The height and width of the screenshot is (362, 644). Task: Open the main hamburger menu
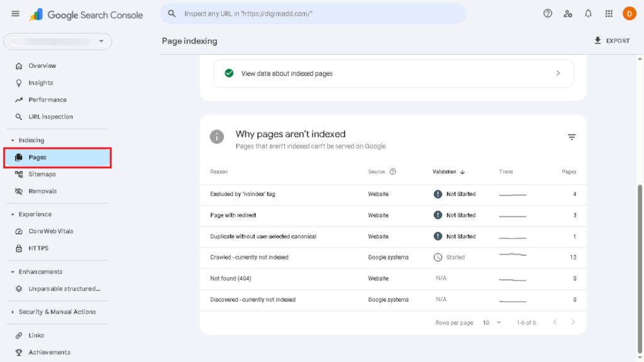click(x=15, y=14)
